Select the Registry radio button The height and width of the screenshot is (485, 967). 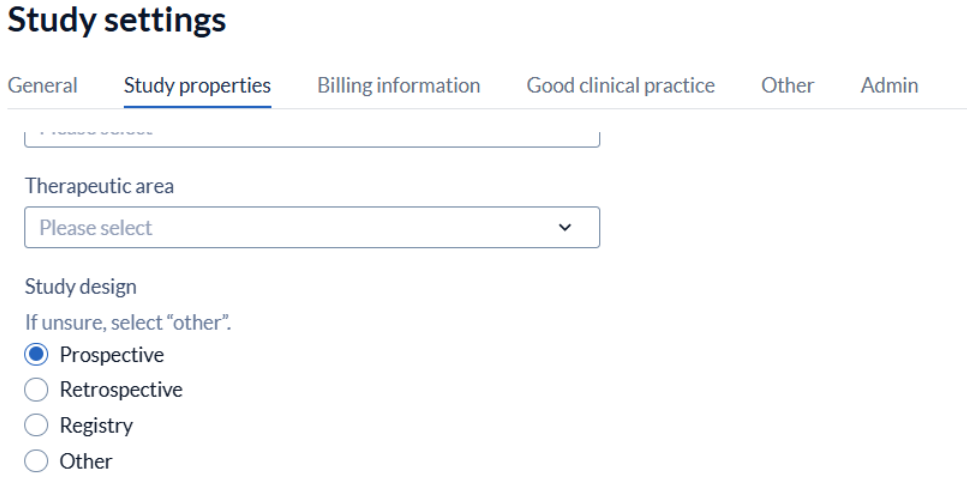pos(36,426)
